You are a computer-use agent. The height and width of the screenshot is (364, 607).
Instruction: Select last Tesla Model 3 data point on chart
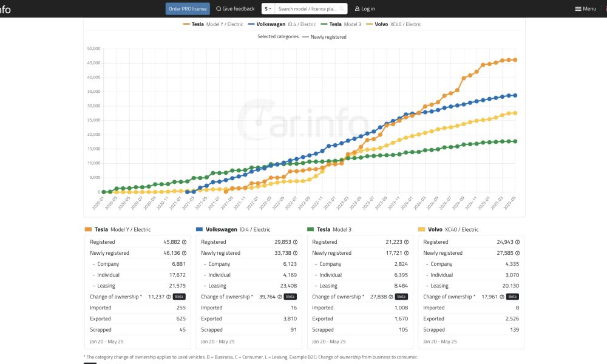515,141
